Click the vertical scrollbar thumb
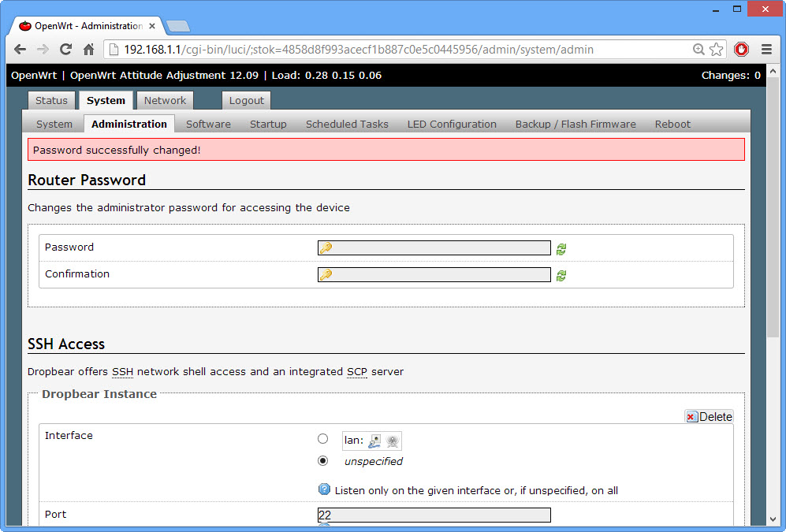The height and width of the screenshot is (532, 786). pyautogui.click(x=773, y=207)
